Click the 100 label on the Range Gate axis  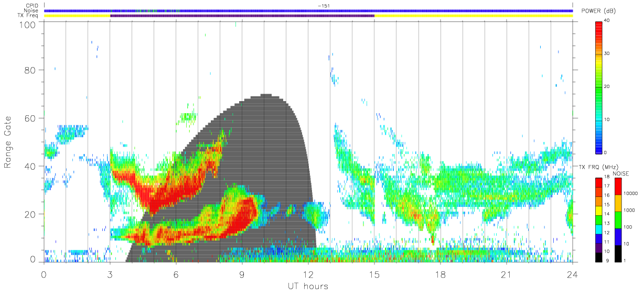tap(28, 25)
